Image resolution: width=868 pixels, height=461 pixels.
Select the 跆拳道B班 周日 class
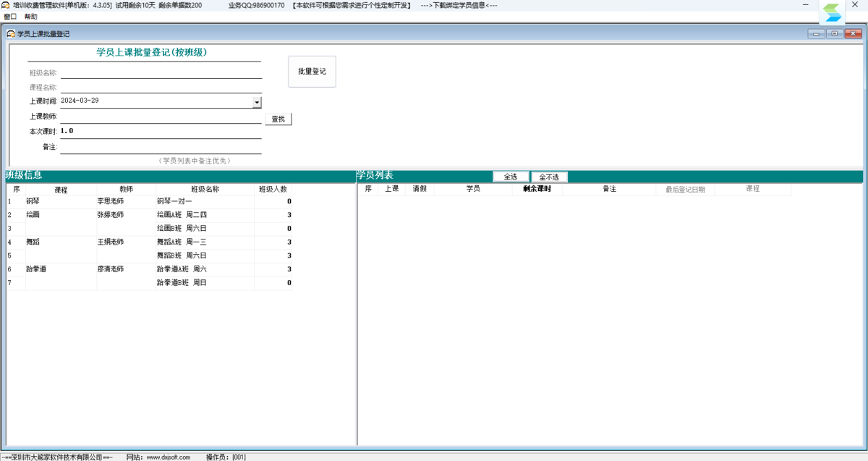[x=205, y=283]
